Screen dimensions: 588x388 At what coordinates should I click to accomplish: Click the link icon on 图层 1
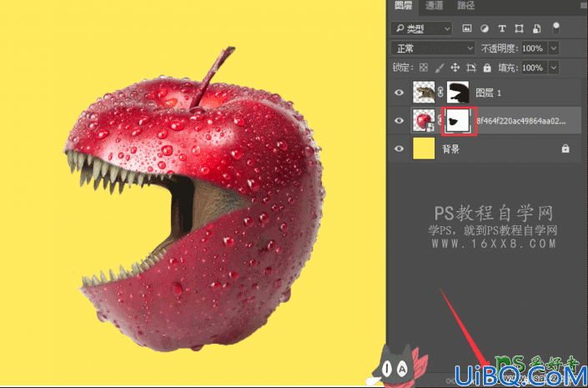(x=440, y=93)
